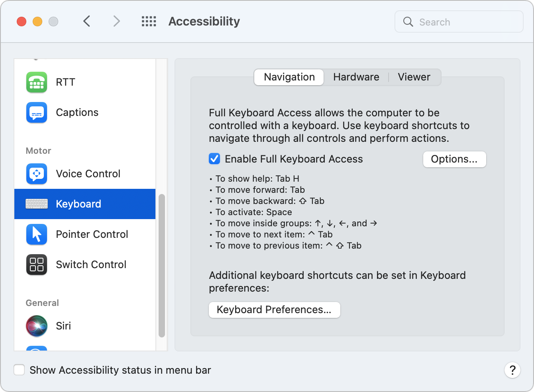Screen dimensions: 534x392
Task: Navigate forward using the right arrow
Action: [116, 21]
